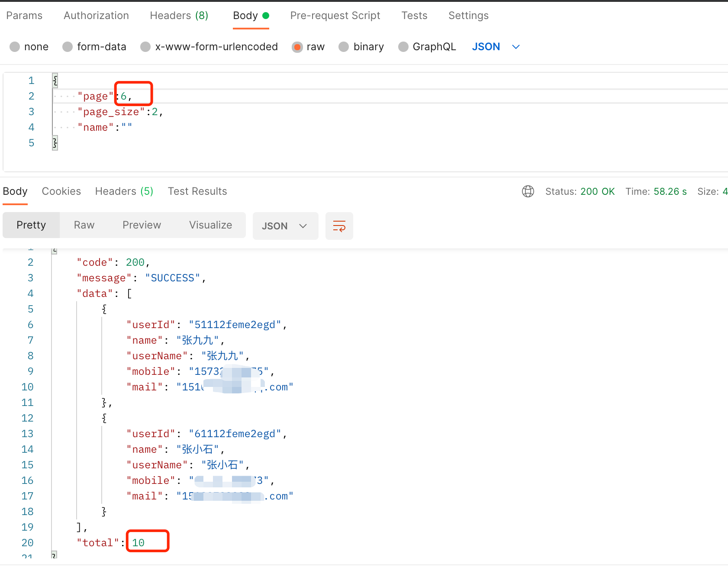Click the network globe icon

tap(528, 191)
